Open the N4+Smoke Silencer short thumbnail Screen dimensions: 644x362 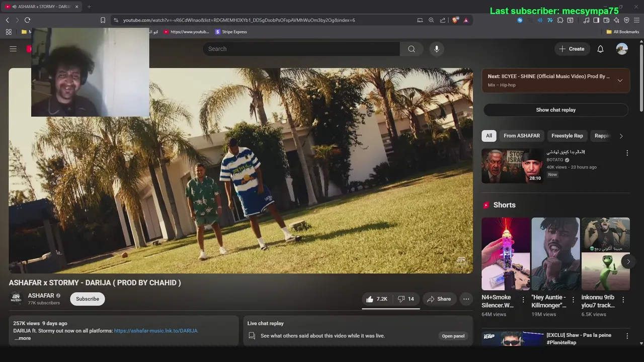coord(506,253)
